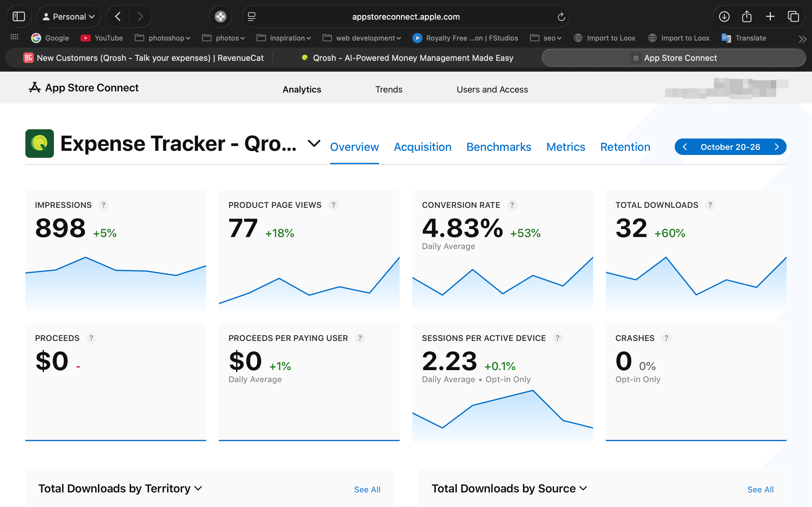Click the Crashes help question mark icon
Viewport: 812px width, 507px height.
666,338
